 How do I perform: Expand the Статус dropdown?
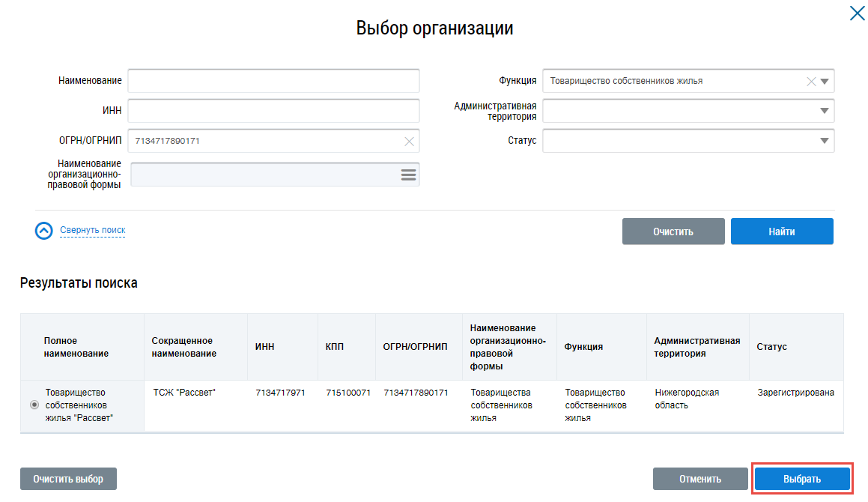pos(825,141)
